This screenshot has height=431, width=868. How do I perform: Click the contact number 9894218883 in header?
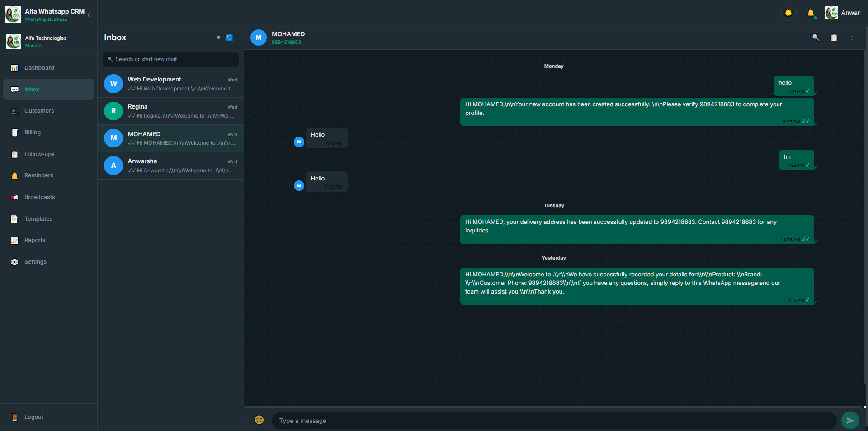[286, 43]
